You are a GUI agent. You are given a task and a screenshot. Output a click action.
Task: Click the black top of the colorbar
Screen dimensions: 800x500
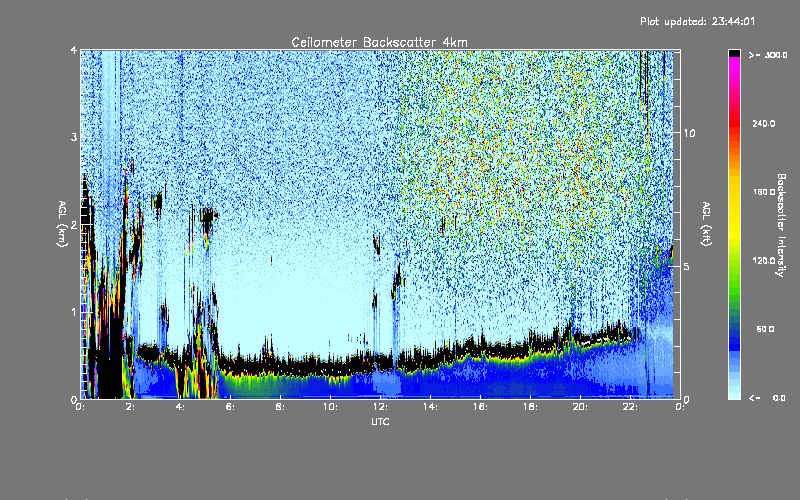734,53
